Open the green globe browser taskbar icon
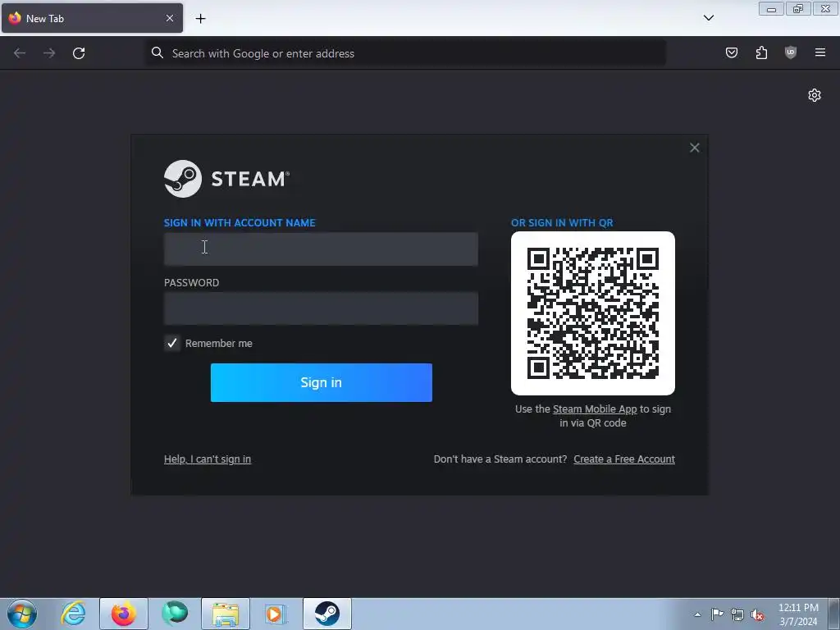 point(175,614)
